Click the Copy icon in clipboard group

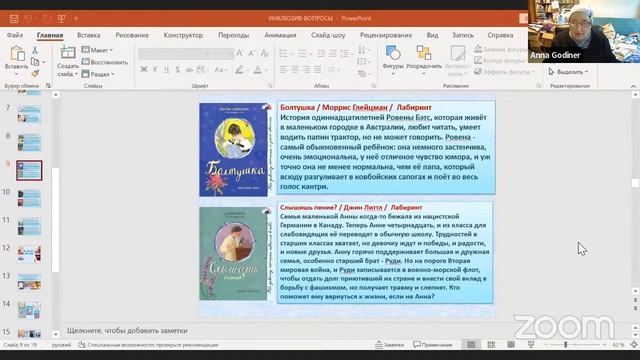35,62
